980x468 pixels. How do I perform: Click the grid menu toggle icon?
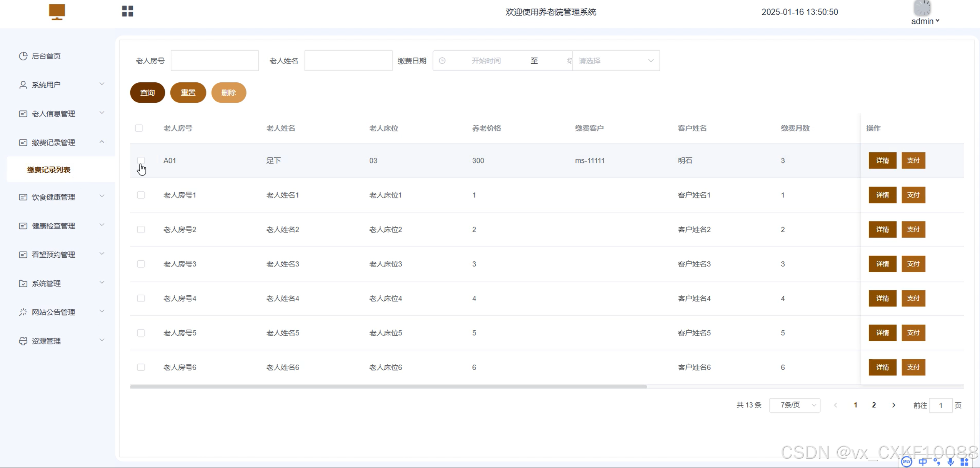coord(127,11)
